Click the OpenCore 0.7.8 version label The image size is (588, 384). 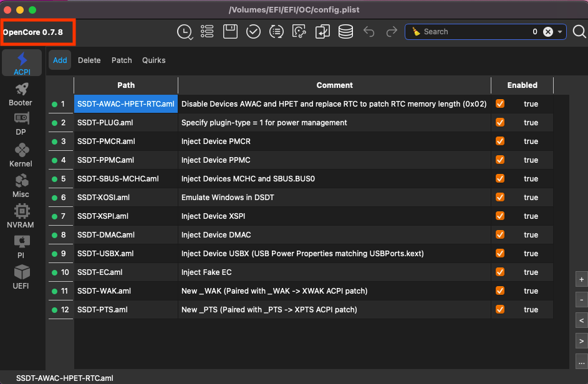33,32
